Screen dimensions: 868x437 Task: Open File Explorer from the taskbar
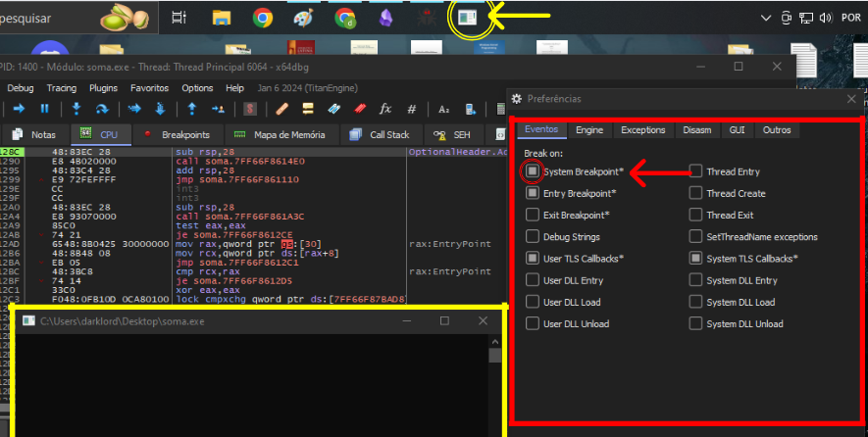[x=222, y=18]
